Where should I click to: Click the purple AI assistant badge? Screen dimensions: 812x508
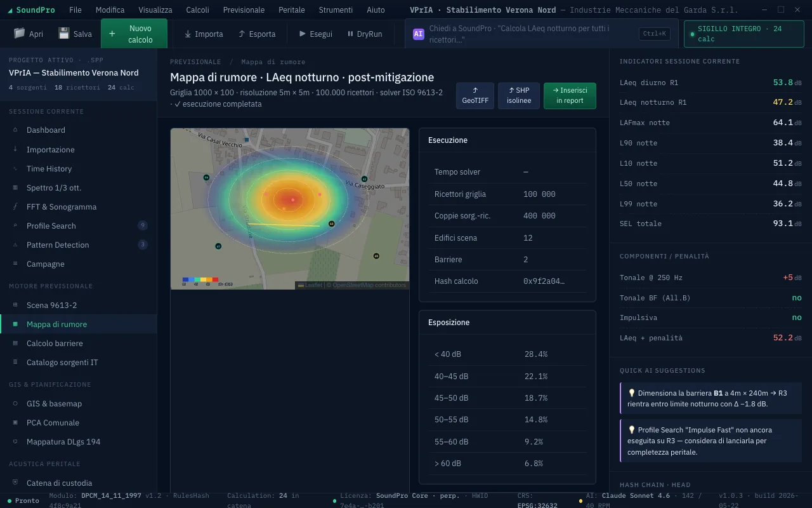pos(419,34)
